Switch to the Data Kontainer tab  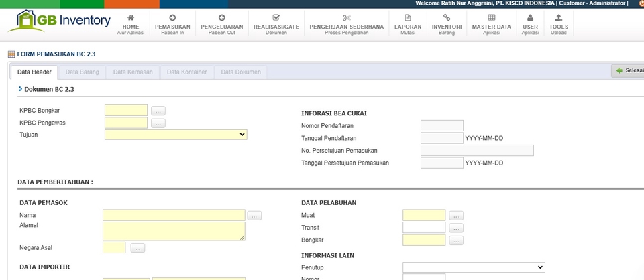tap(187, 72)
